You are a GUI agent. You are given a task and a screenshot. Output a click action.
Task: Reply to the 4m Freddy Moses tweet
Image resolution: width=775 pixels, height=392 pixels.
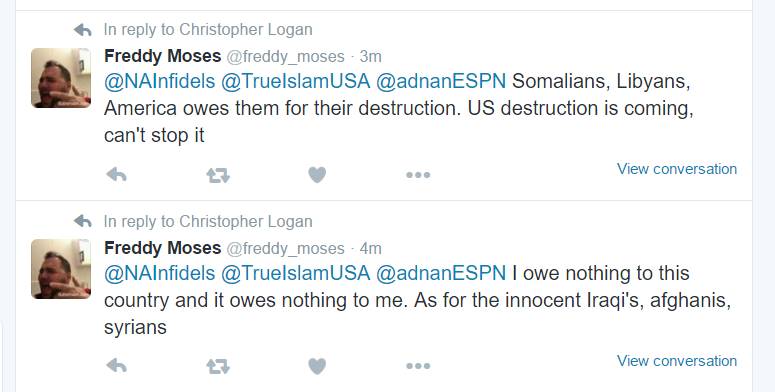pyautogui.click(x=117, y=366)
